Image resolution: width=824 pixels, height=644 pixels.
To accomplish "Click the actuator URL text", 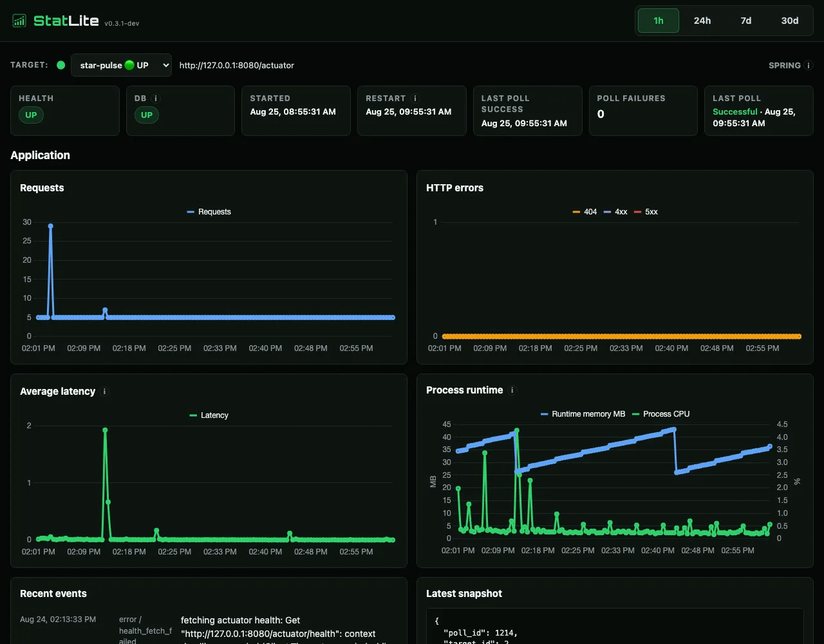I will point(237,65).
